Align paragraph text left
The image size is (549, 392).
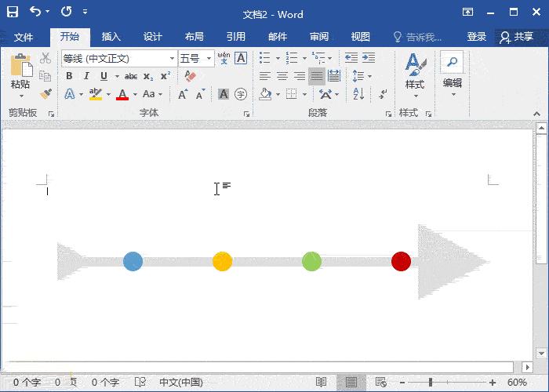(265, 76)
